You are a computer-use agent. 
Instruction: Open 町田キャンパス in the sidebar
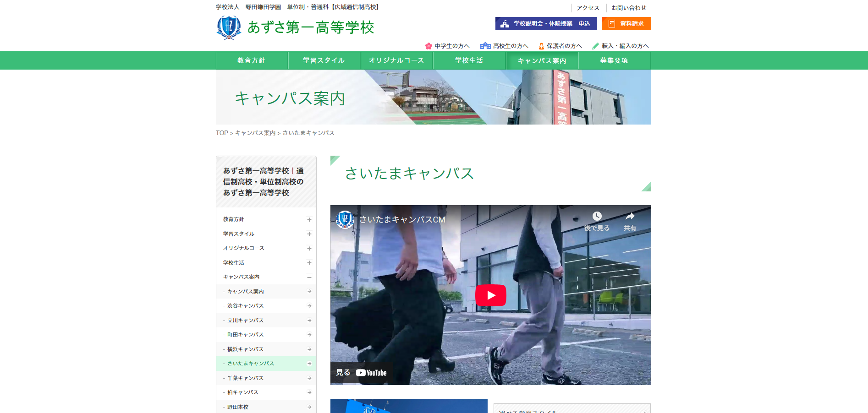point(266,335)
